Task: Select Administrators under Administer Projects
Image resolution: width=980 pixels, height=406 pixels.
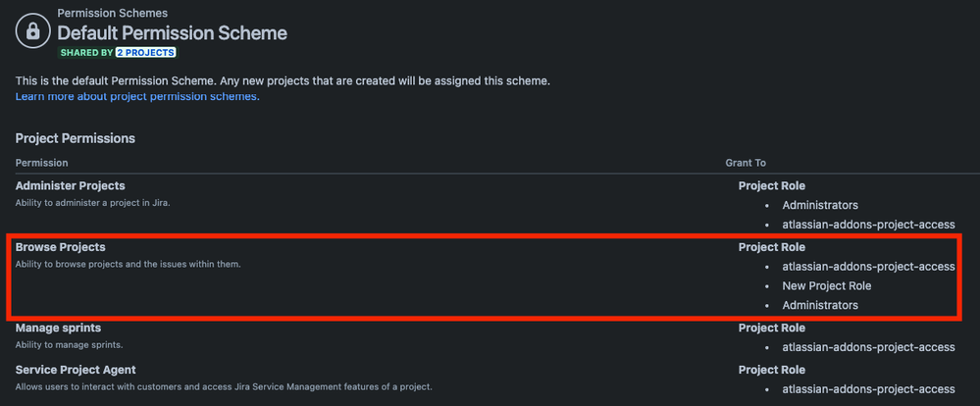Action: pyautogui.click(x=820, y=205)
